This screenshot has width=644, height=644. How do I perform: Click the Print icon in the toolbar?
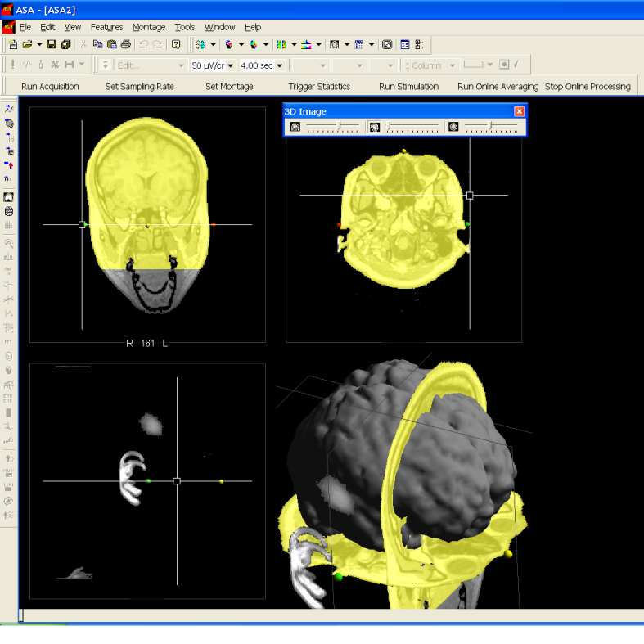coord(124,44)
